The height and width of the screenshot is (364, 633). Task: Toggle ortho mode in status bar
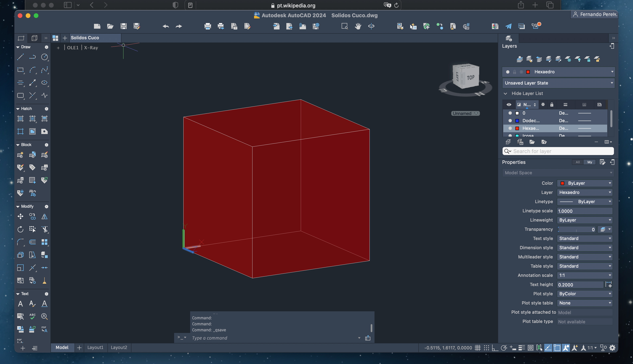coord(495,348)
